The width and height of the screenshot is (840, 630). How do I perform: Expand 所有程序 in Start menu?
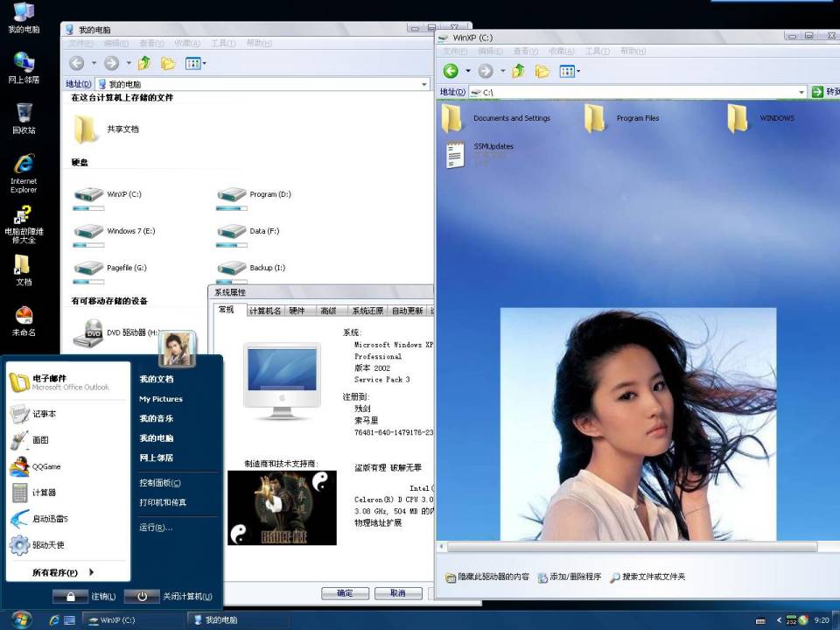[63, 572]
